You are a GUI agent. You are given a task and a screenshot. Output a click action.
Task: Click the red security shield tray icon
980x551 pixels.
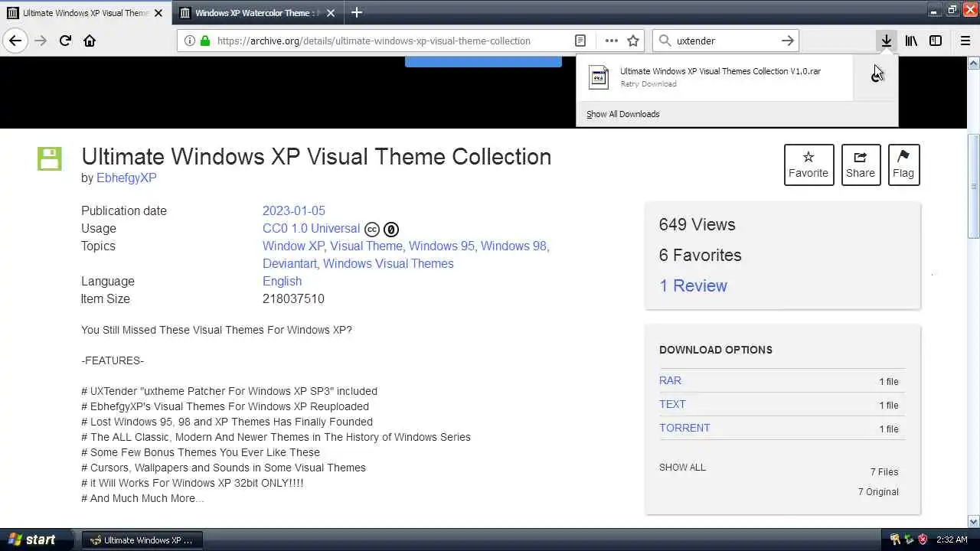tap(923, 540)
